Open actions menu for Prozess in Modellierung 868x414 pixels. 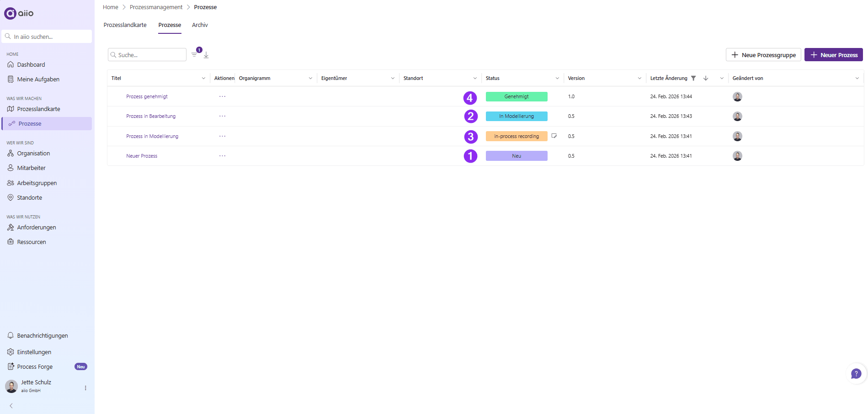222,136
